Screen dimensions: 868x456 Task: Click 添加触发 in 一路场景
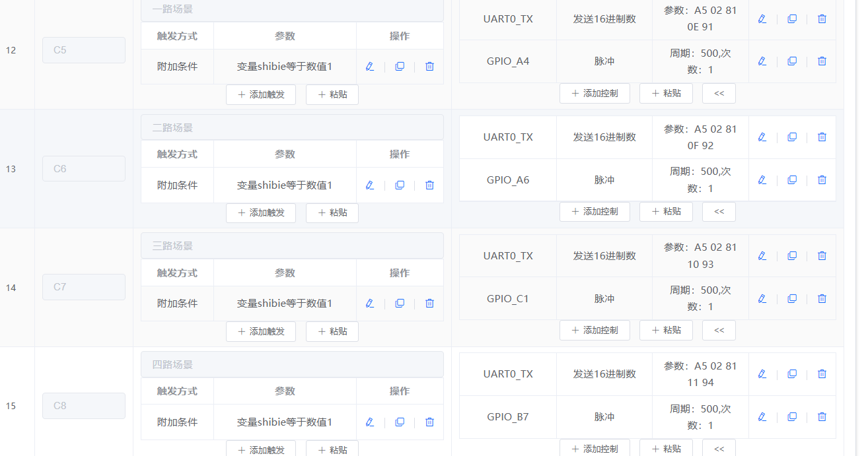(261, 94)
